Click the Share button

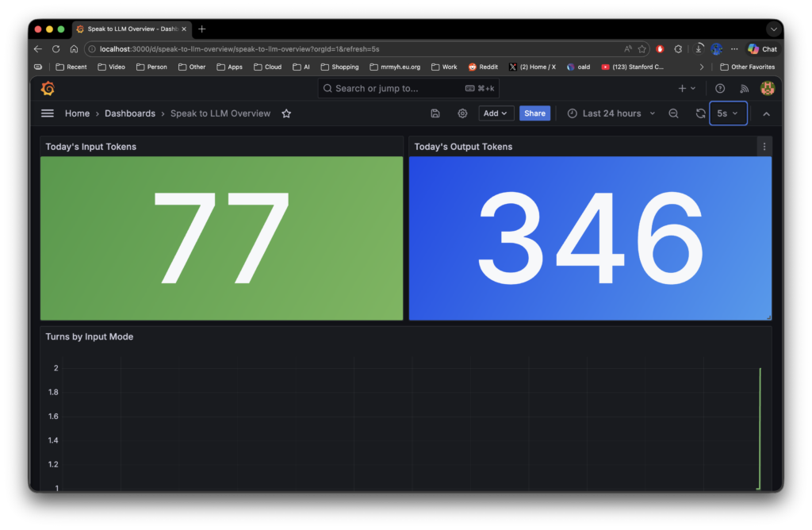coord(534,113)
